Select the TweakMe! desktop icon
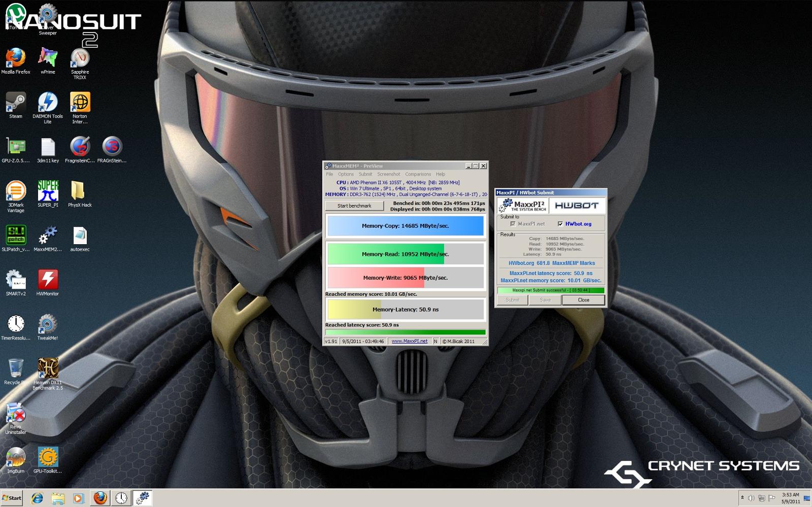Viewport: 812px width, 507px height. coord(48,327)
